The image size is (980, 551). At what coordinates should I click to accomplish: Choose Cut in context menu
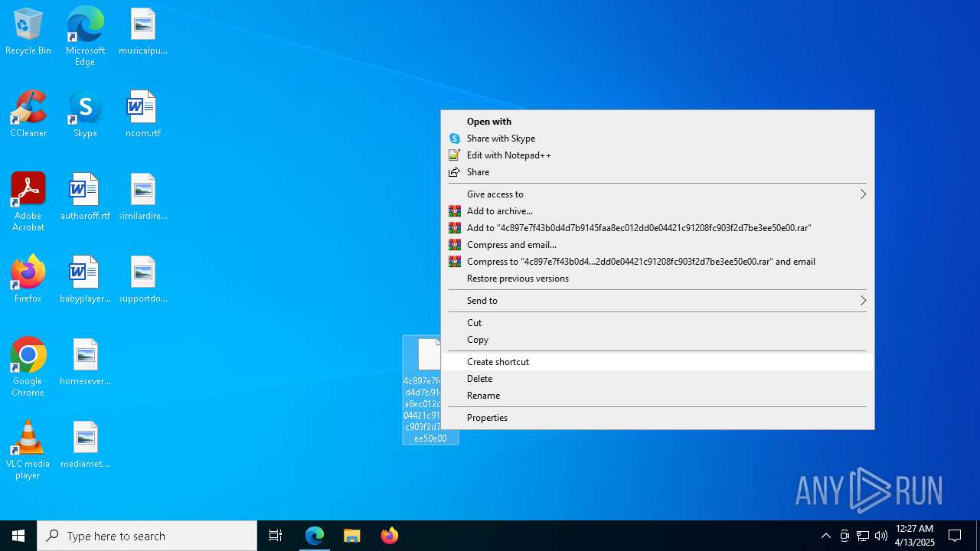658,322
